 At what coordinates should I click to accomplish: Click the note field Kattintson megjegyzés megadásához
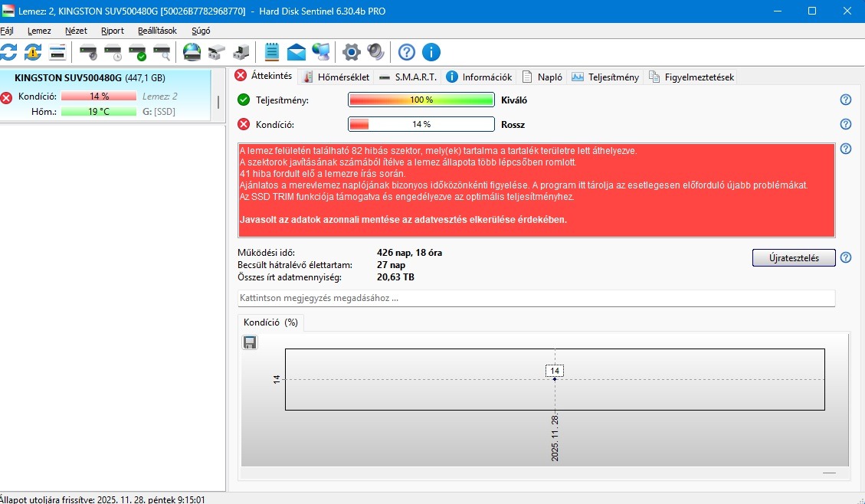[x=536, y=298]
